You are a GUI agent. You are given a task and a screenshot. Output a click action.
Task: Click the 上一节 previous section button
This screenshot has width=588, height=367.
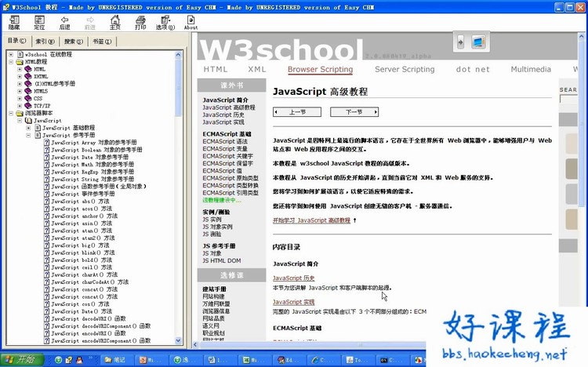[297, 112]
